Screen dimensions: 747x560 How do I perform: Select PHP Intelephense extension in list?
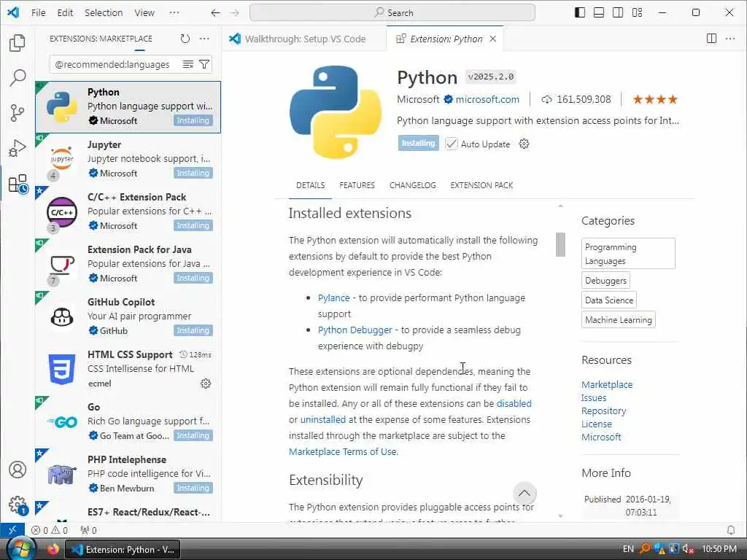[128, 474]
